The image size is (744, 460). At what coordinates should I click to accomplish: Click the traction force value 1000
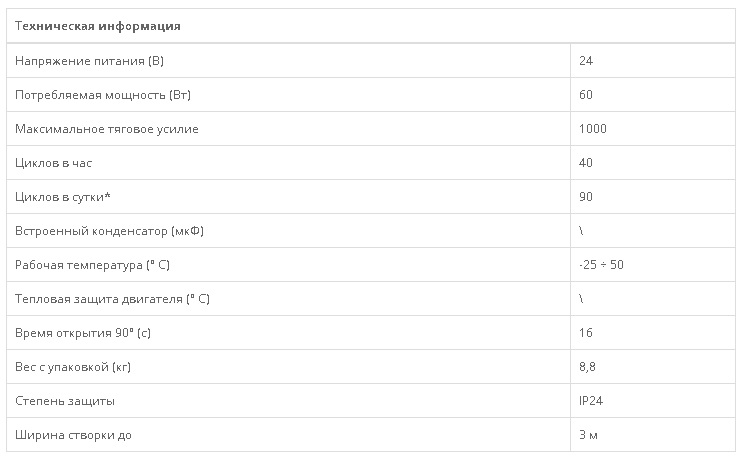(x=592, y=129)
